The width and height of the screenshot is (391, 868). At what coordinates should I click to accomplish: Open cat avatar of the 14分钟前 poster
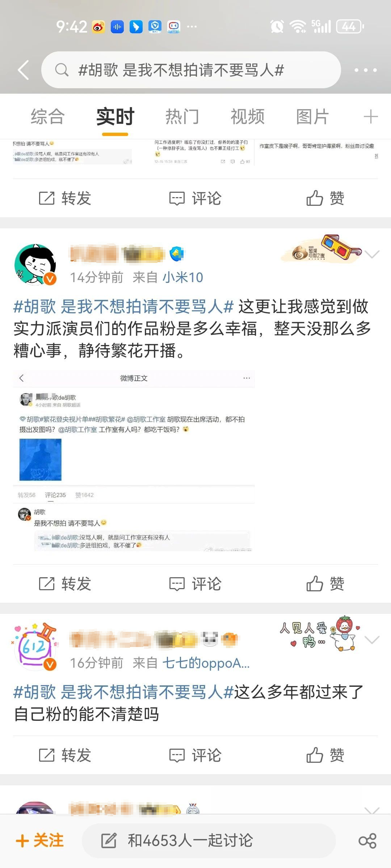(x=35, y=264)
